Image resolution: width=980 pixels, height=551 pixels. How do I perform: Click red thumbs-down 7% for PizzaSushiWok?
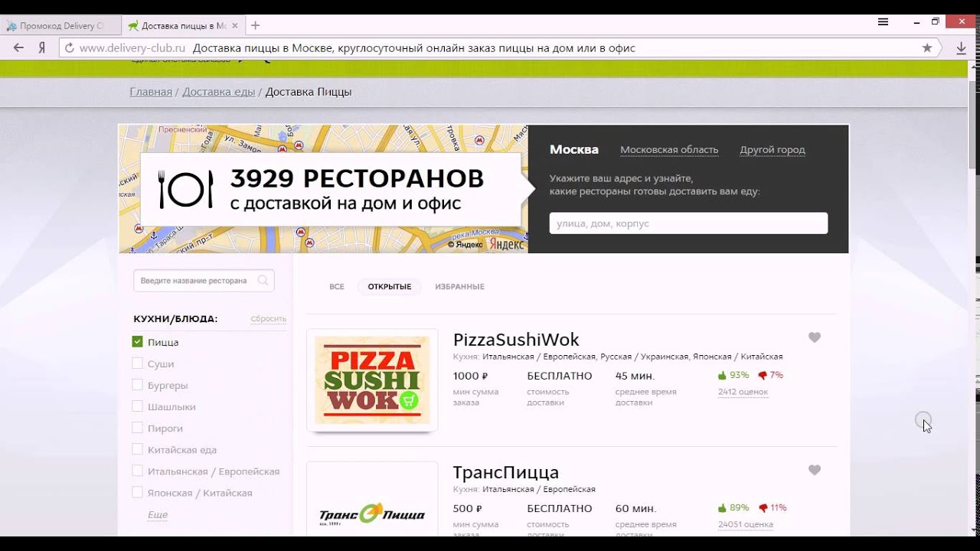click(x=770, y=375)
